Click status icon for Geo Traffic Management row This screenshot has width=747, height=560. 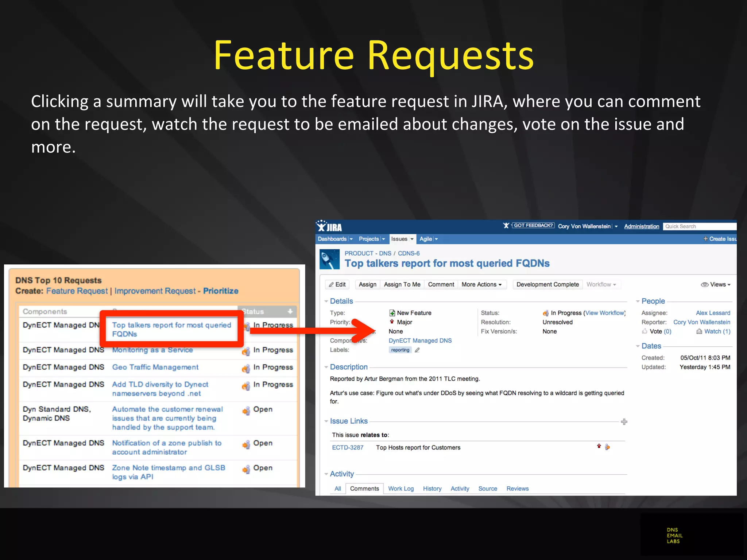(x=246, y=368)
